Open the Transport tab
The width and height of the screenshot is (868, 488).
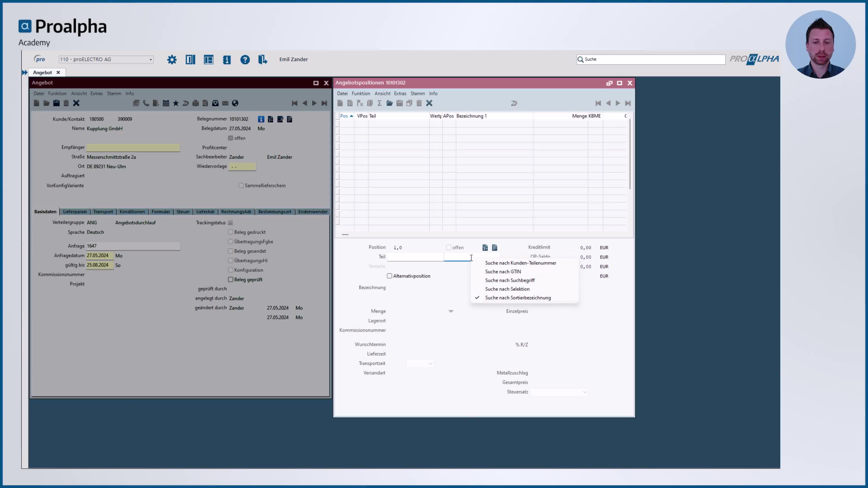pos(103,212)
